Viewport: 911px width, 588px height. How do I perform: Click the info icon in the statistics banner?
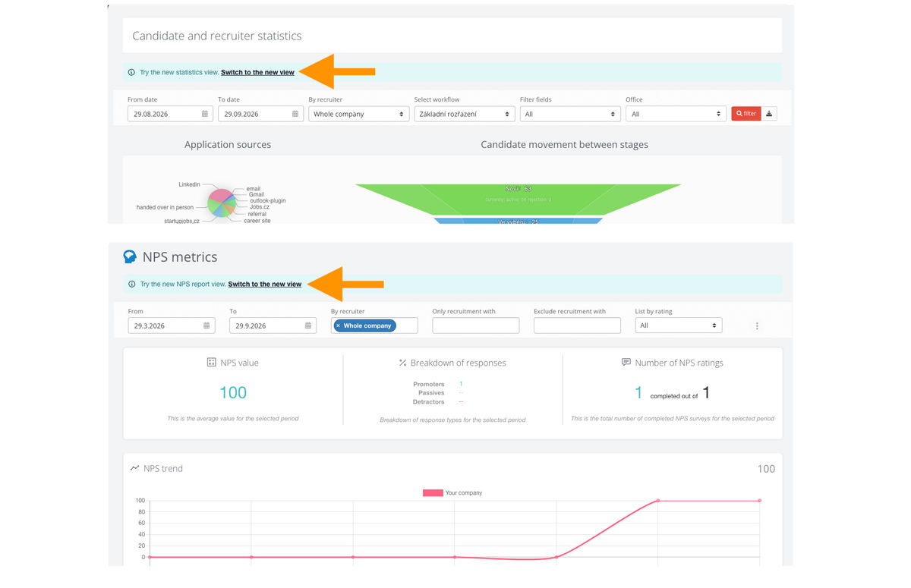[x=131, y=73]
